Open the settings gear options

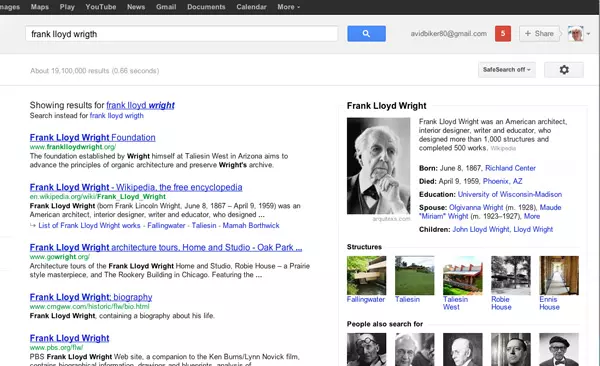(x=564, y=70)
